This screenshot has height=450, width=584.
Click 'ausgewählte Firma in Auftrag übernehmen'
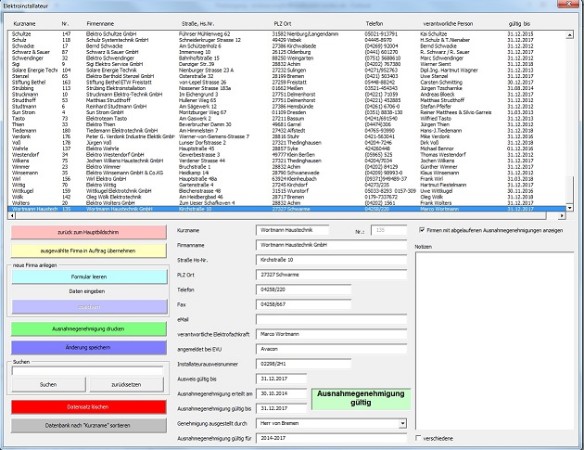[x=89, y=251]
